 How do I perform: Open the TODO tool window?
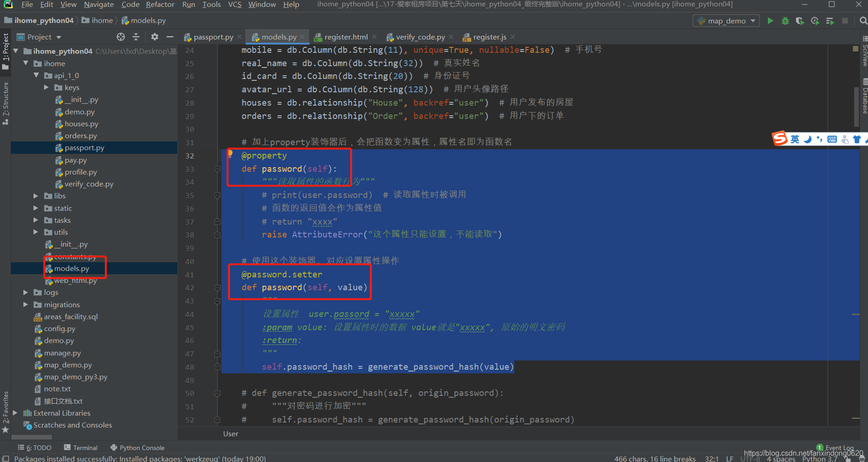coord(35,447)
